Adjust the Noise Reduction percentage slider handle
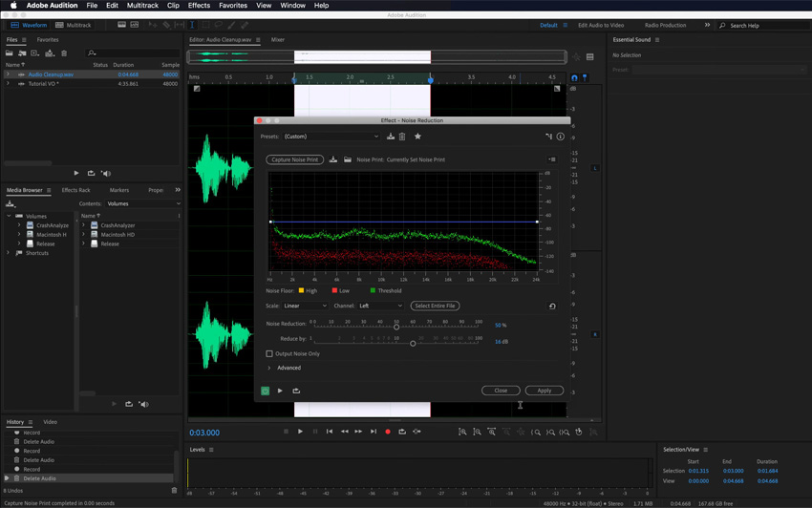This screenshot has width=812, height=508. (396, 327)
